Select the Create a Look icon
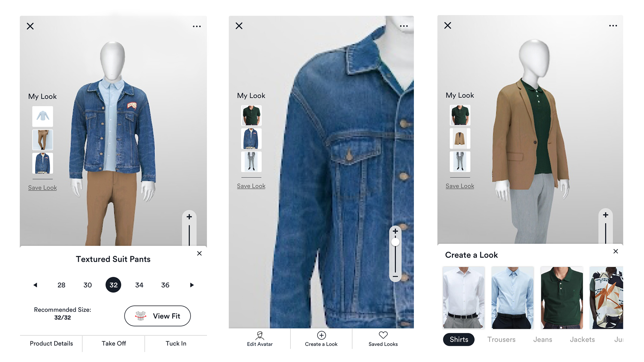 322,335
